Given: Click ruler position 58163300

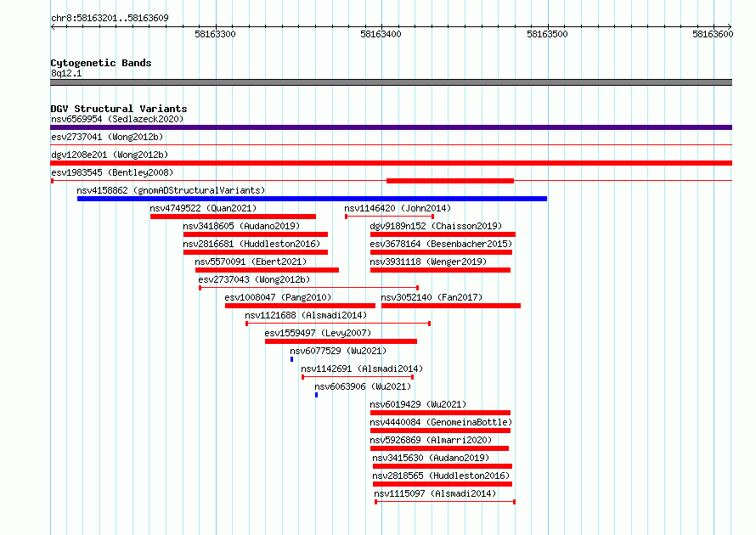Looking at the screenshot, I should (215, 34).
